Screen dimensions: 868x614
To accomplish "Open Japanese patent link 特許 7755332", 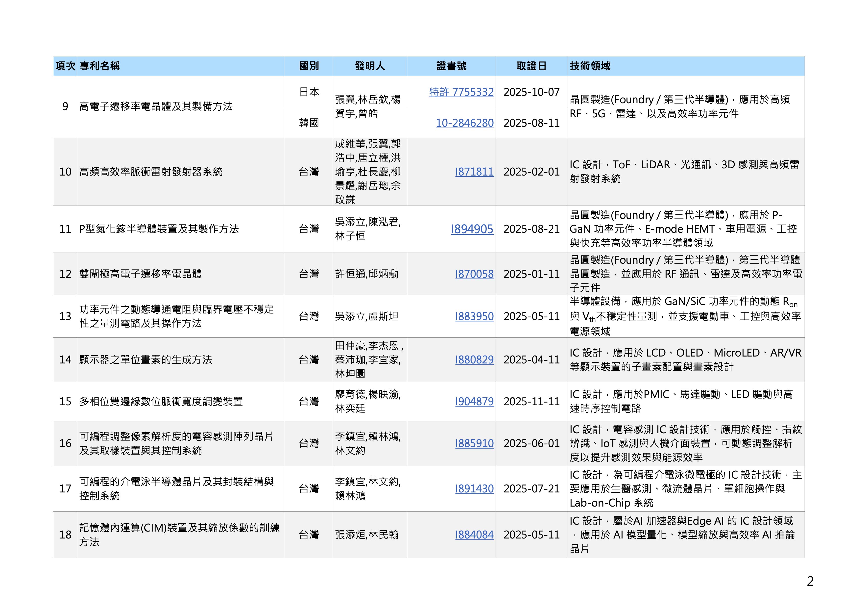I will tap(461, 92).
